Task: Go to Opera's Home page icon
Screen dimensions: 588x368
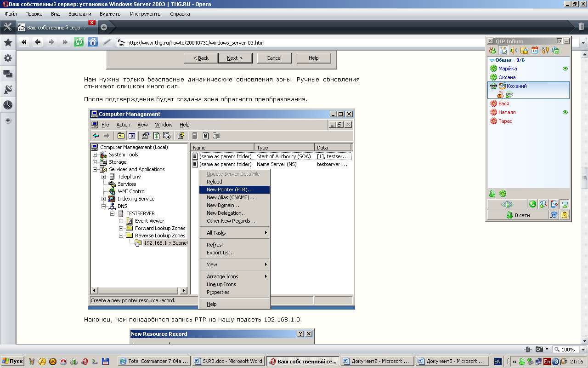Action: [x=93, y=42]
